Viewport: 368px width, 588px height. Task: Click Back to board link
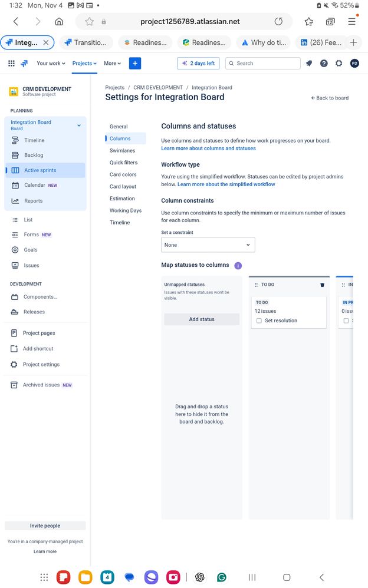(330, 98)
